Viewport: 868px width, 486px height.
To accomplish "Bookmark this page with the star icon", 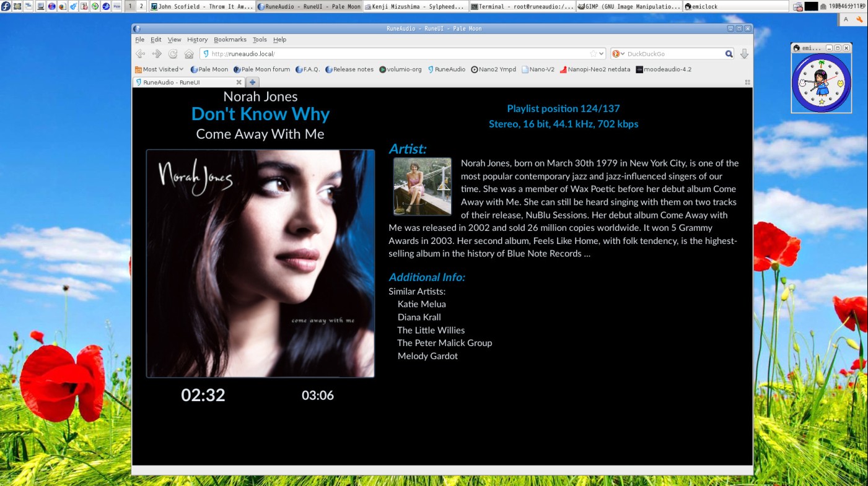I will (593, 54).
